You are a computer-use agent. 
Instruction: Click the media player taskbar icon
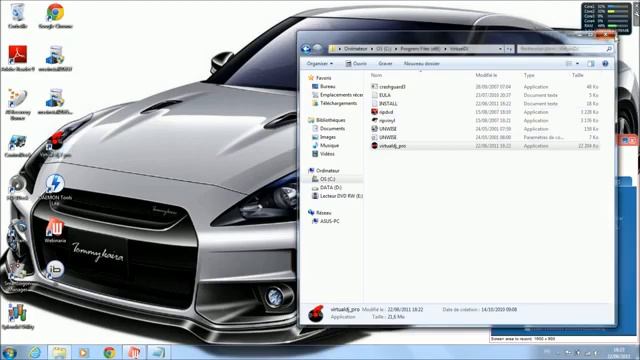[x=84, y=352]
